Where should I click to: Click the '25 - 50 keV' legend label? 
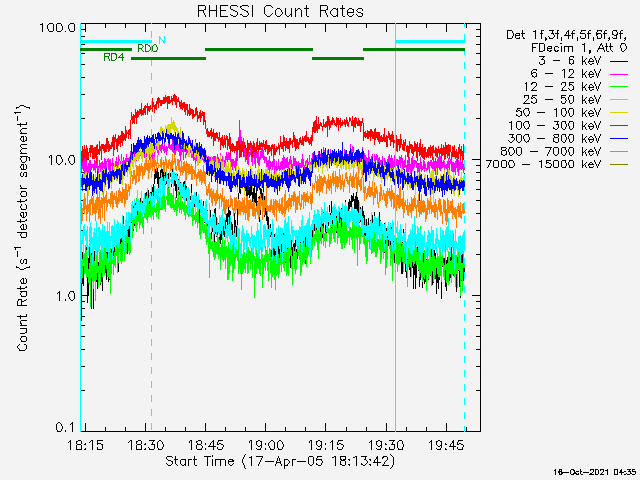click(562, 100)
